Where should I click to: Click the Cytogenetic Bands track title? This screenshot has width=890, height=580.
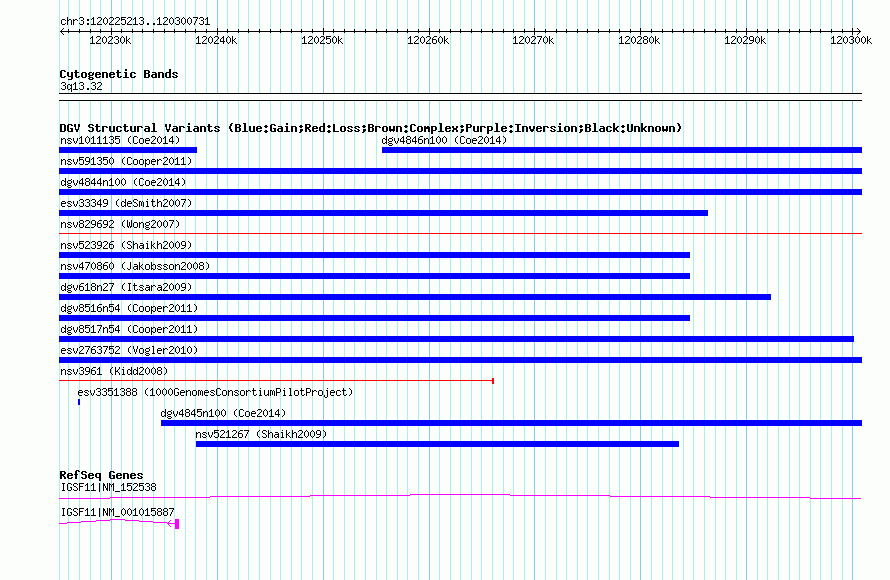(x=119, y=74)
